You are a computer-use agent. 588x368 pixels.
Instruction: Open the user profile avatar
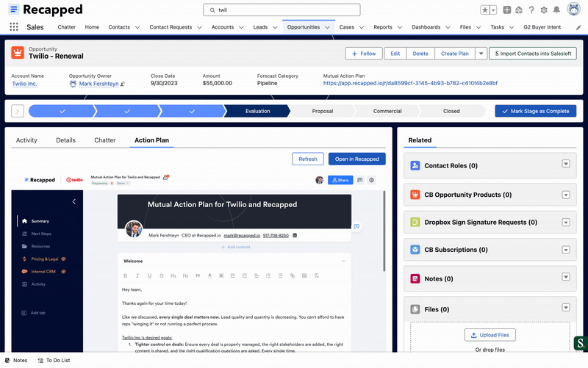tap(573, 9)
